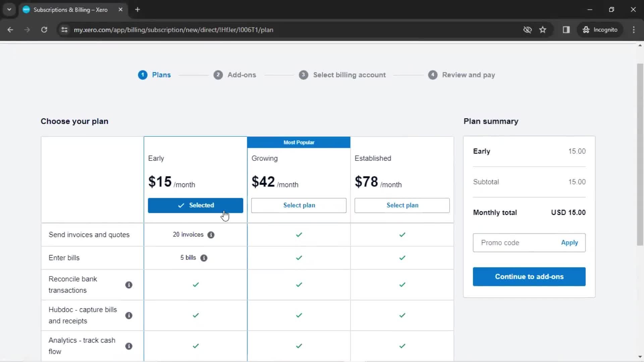Screen dimensions: 644x362
Task: Click the '$15 /month' price
Action: (x=171, y=182)
